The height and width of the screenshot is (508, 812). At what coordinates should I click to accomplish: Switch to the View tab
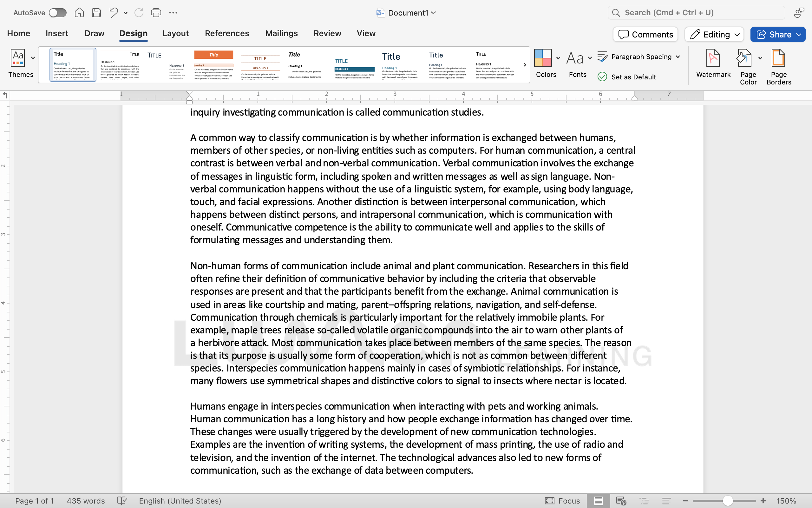point(366,33)
